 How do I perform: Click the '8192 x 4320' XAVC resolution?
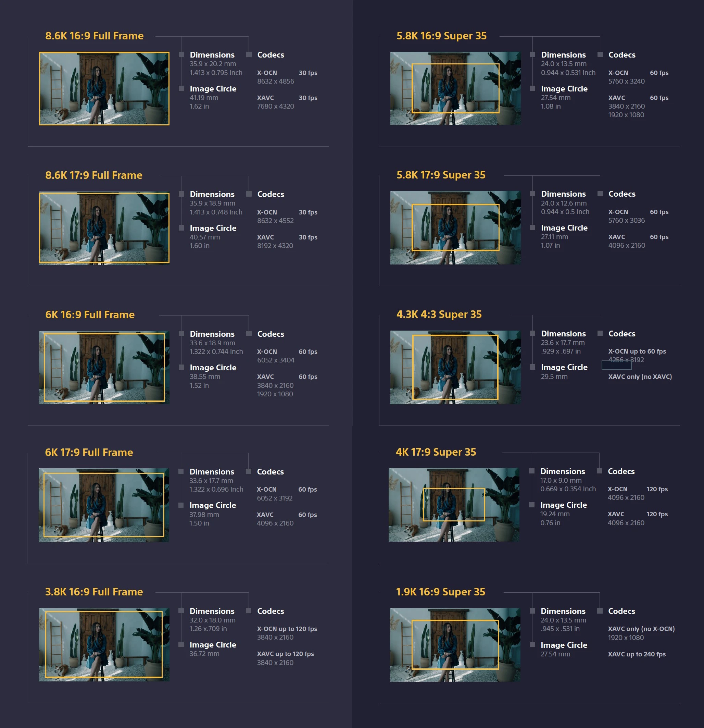pyautogui.click(x=275, y=245)
